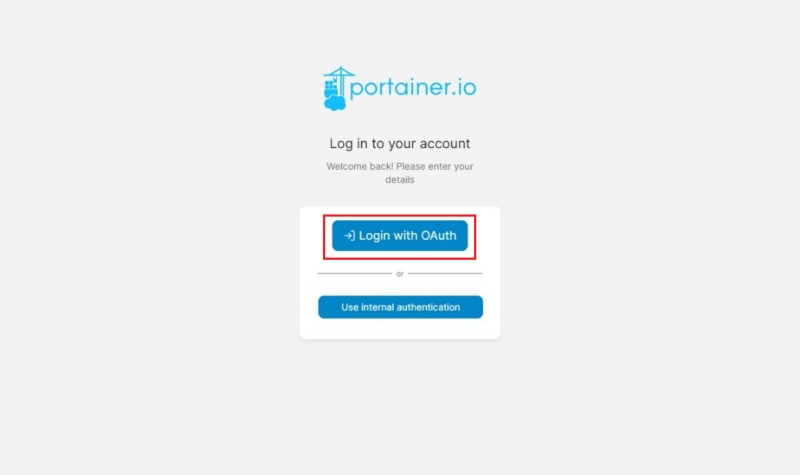Select the blue cloud in the Portainer logo
The image size is (800, 475).
pyautogui.click(x=335, y=102)
